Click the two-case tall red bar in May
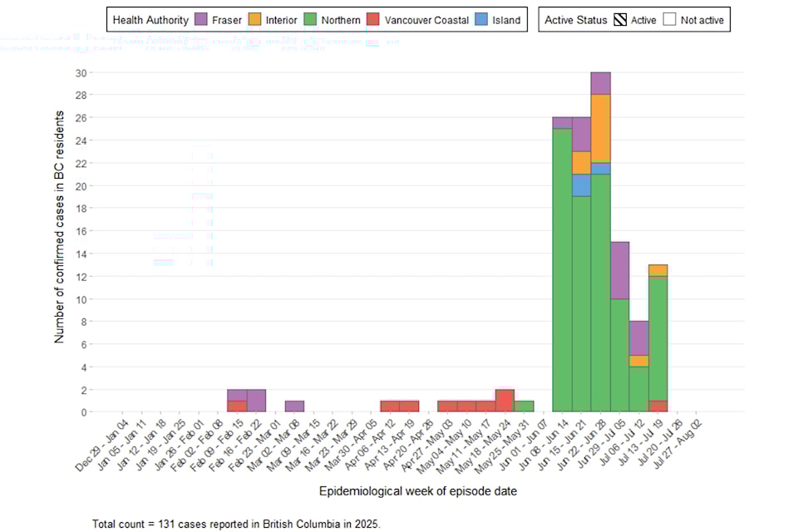The width and height of the screenshot is (798, 532). coord(505,400)
